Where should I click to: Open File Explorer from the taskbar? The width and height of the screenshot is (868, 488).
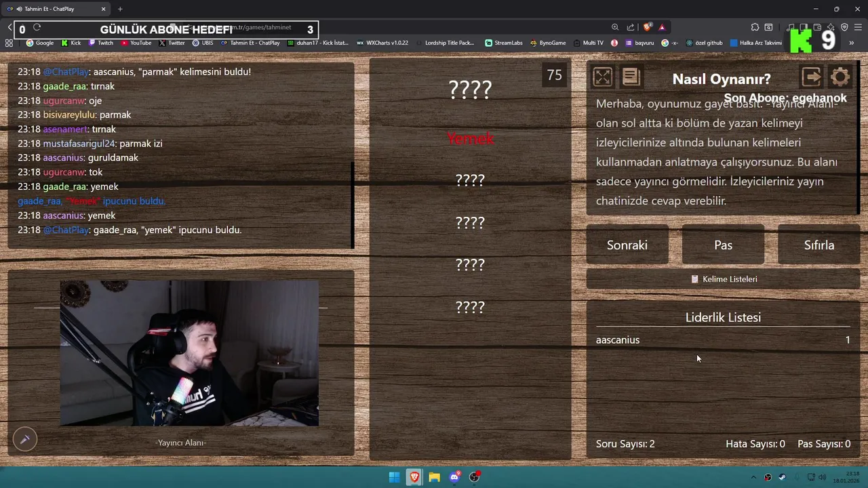click(x=434, y=477)
